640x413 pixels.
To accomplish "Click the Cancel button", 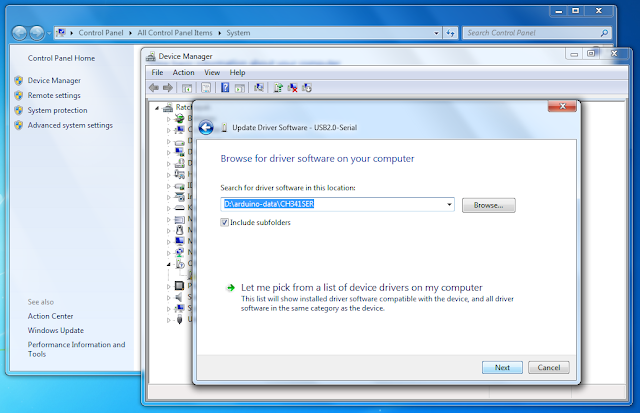I will [549, 367].
